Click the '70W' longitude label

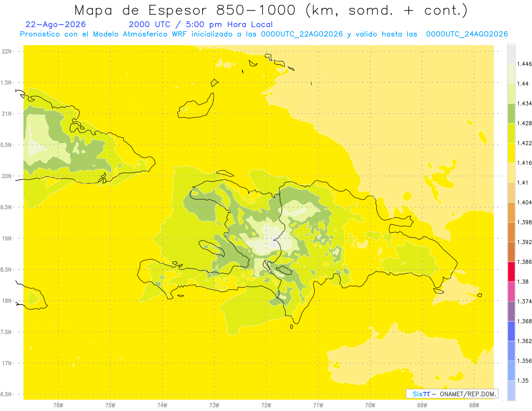click(370, 405)
